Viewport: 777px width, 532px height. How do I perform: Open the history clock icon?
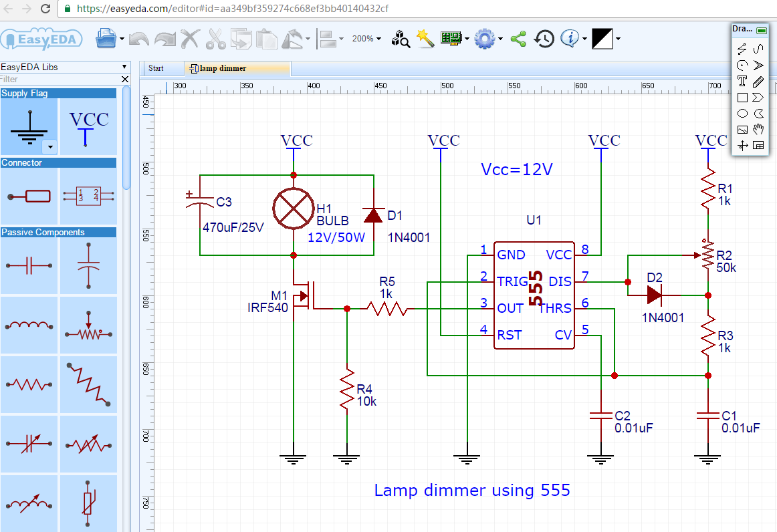544,39
